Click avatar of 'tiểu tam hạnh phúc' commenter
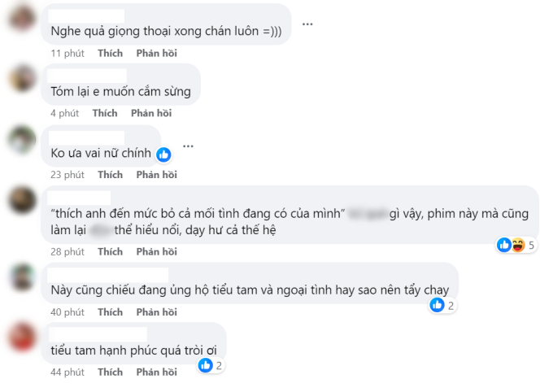Image resolution: width=553 pixels, height=392 pixels. (21, 337)
